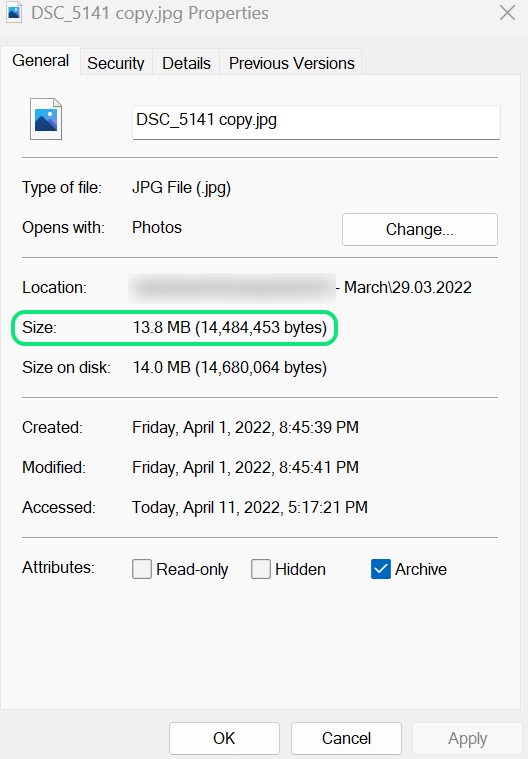Open the Previous Versions tab
The height and width of the screenshot is (759, 528).
(x=291, y=63)
